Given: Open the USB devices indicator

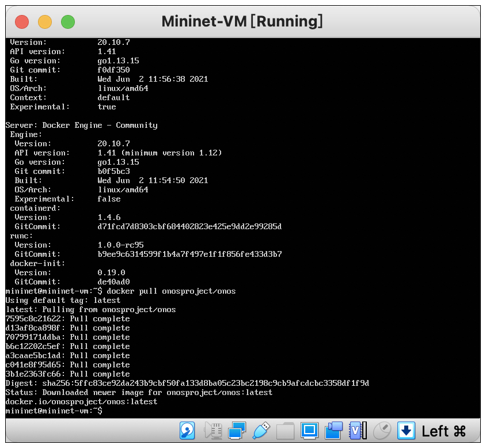Looking at the screenshot, I should point(261,430).
